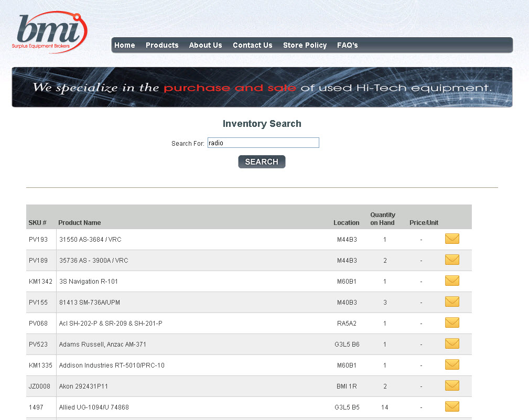Click product name Addison Industries RT-5010/PRC-10

[112, 365]
